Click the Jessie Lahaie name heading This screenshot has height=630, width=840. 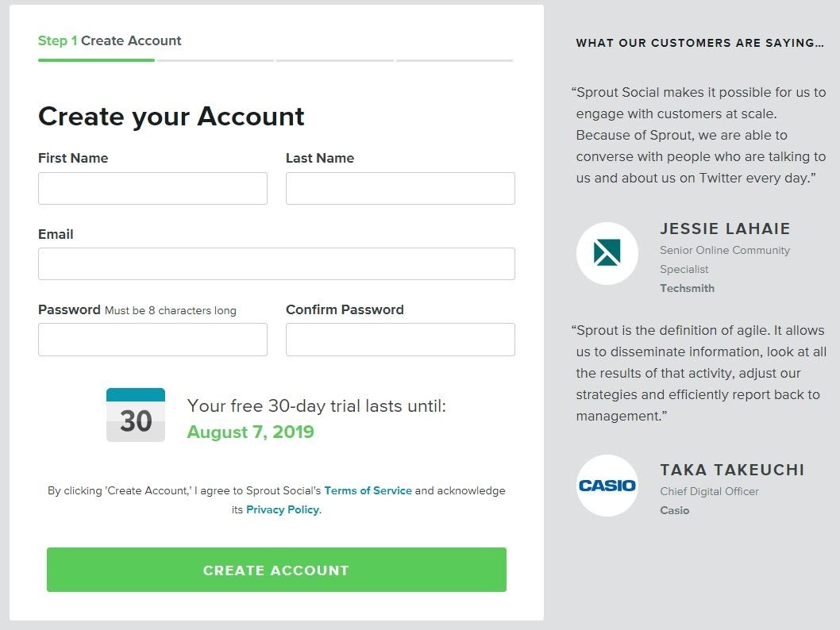[725, 229]
